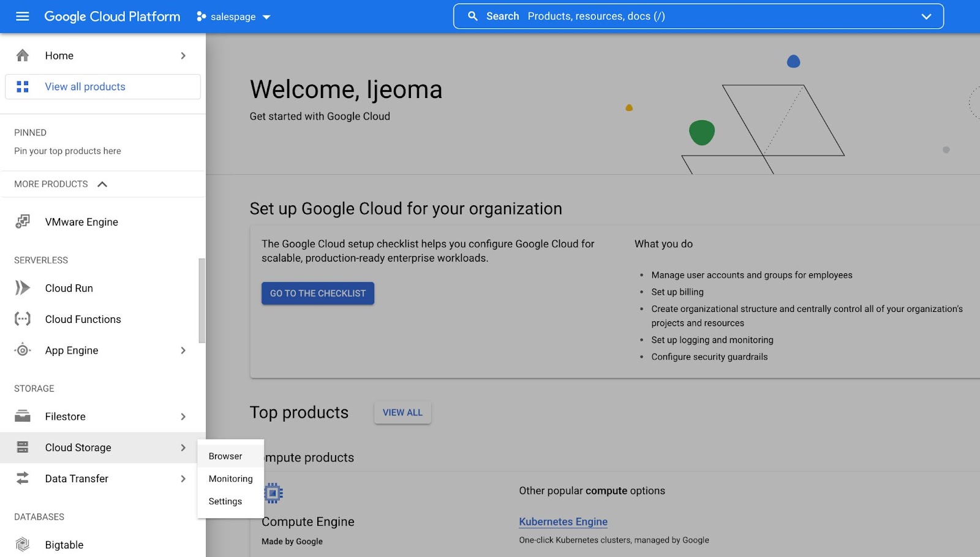The width and height of the screenshot is (980, 557).
Task: Open the salespage project dropdown
Action: coord(233,17)
